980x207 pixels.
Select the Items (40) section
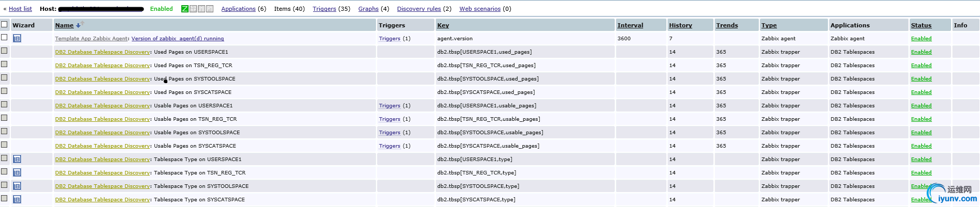pos(289,9)
